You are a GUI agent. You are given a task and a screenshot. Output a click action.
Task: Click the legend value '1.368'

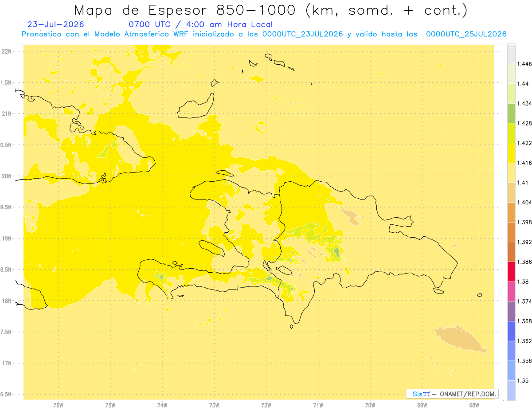tap(524, 321)
